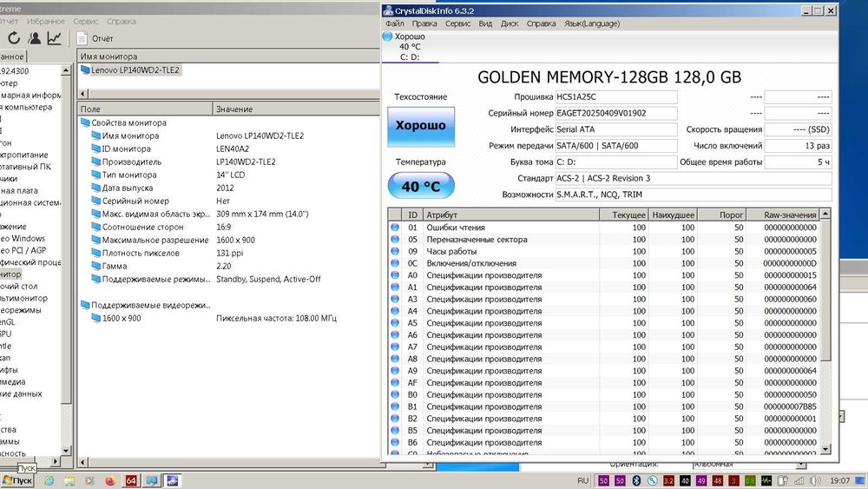Click the AIDA64 tree scroll-down arrow
Image resolution: width=868 pixels, height=489 pixels.
[66, 450]
